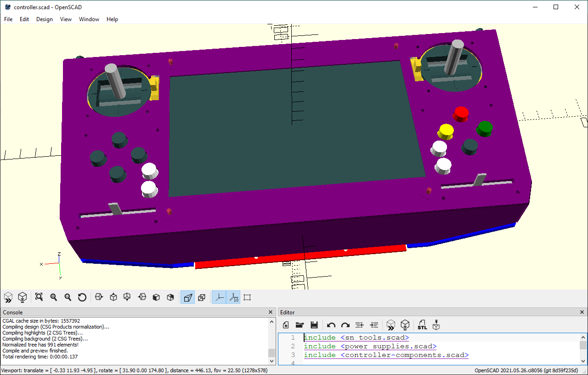Click the Send to 3D printer icon

(436, 325)
